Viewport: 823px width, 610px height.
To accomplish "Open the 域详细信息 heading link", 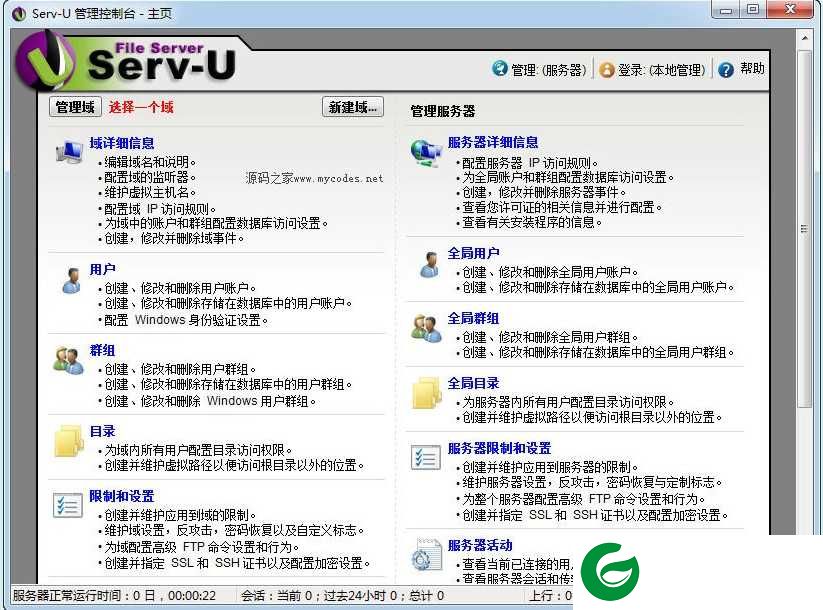I will point(122,143).
